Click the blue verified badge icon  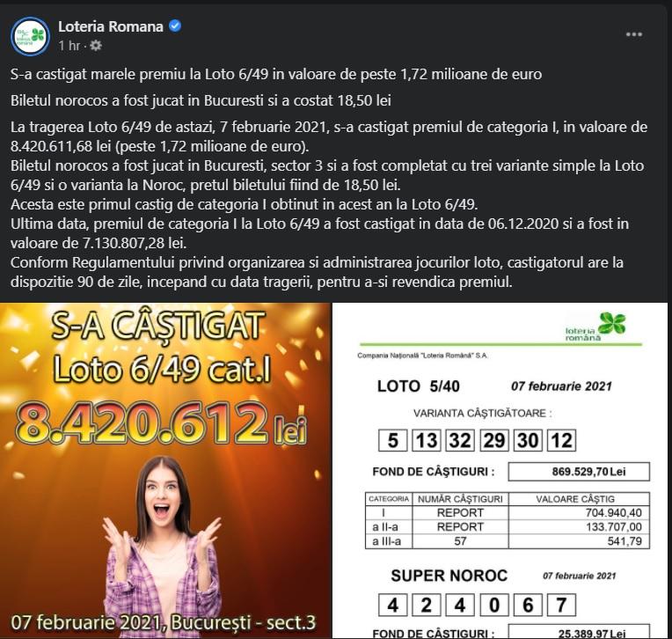[x=175, y=26]
